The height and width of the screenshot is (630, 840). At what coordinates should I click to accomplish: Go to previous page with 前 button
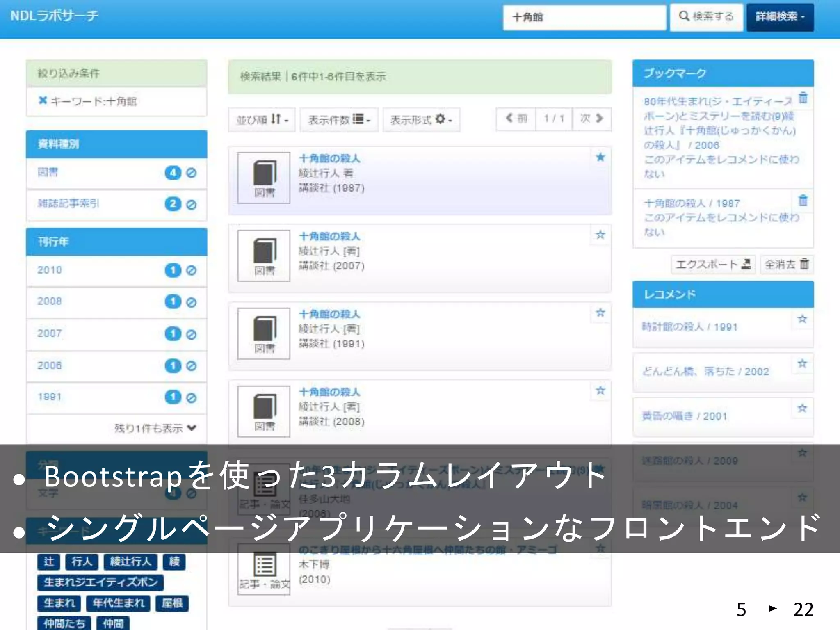(x=516, y=119)
